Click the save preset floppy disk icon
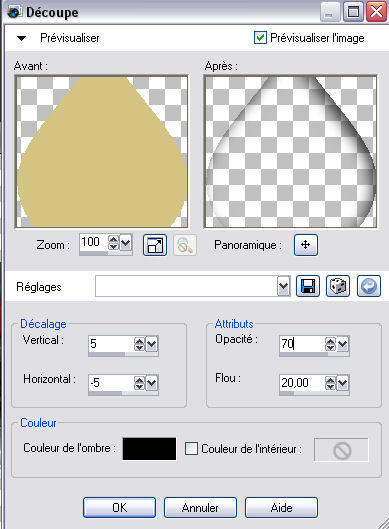Viewport: 389px width, 529px height. tap(308, 286)
